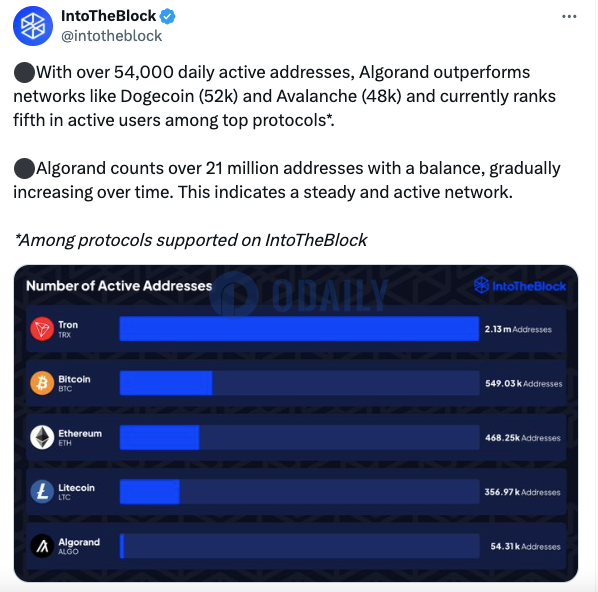Click the Number of Active Addresses title
Image resolution: width=598 pixels, height=592 pixels.
[x=119, y=286]
